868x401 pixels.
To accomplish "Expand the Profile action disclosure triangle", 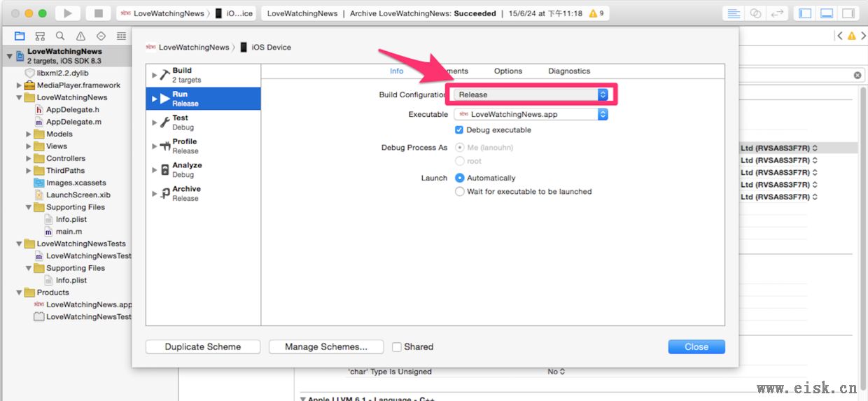I will (x=154, y=146).
